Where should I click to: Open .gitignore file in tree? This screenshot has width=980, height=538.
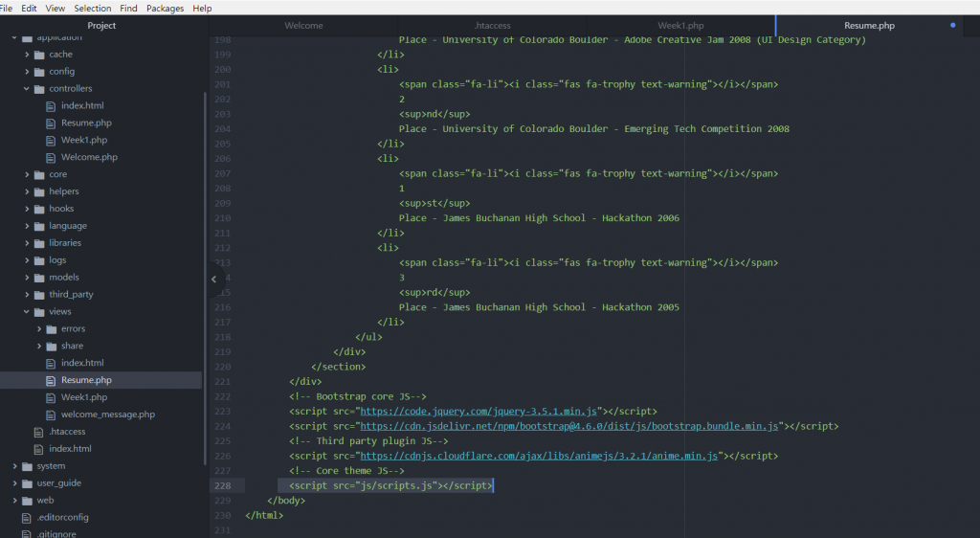click(x=56, y=533)
